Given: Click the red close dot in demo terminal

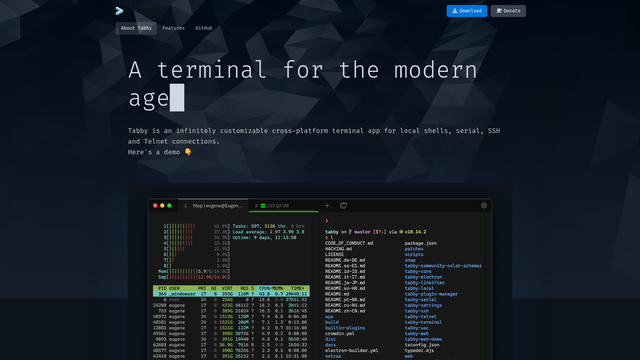Looking at the screenshot, I should coord(155,206).
